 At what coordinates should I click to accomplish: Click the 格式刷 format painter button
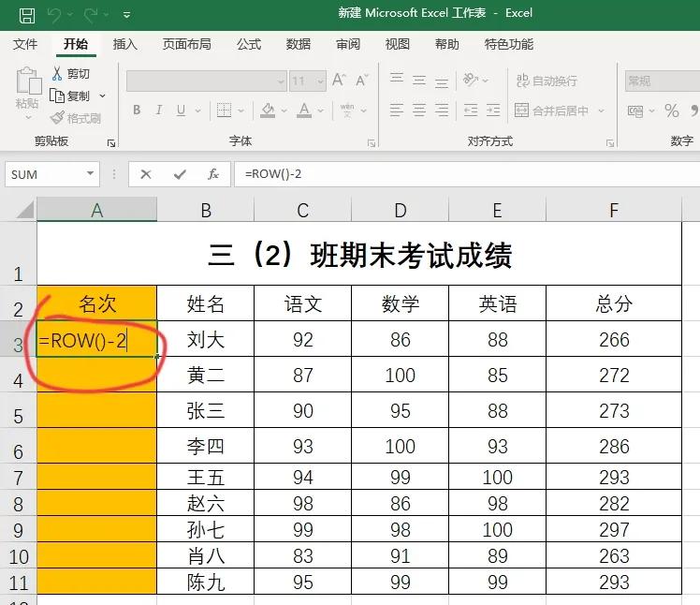tap(76, 118)
